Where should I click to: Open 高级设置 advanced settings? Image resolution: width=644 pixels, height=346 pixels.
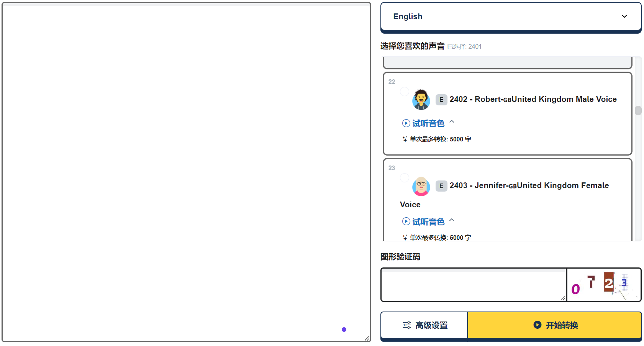[424, 325]
